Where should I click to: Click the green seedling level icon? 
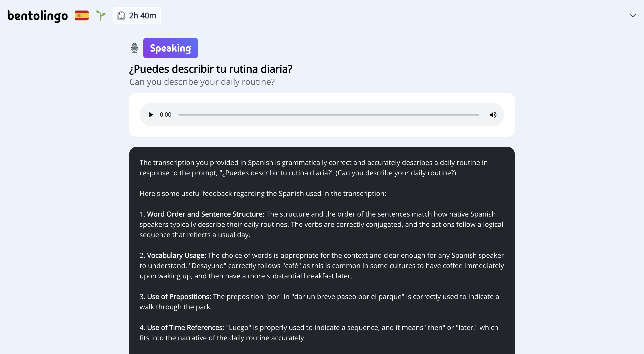100,15
